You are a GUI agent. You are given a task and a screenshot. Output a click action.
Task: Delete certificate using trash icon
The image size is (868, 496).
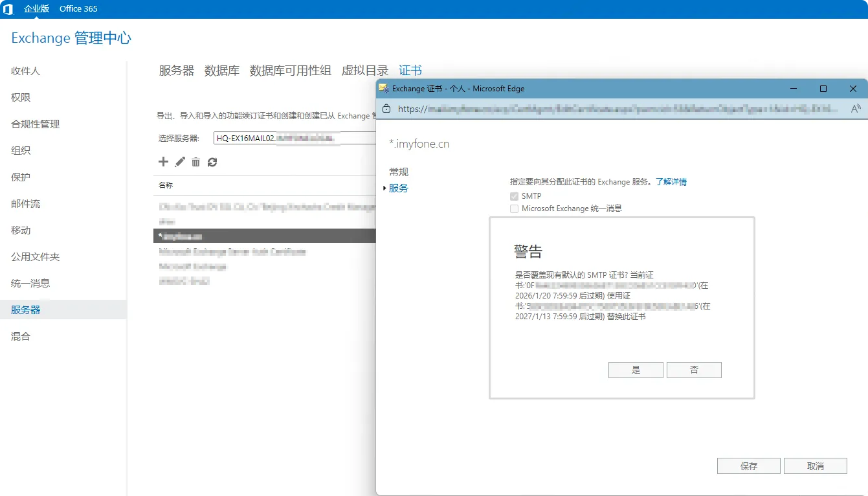click(x=195, y=162)
